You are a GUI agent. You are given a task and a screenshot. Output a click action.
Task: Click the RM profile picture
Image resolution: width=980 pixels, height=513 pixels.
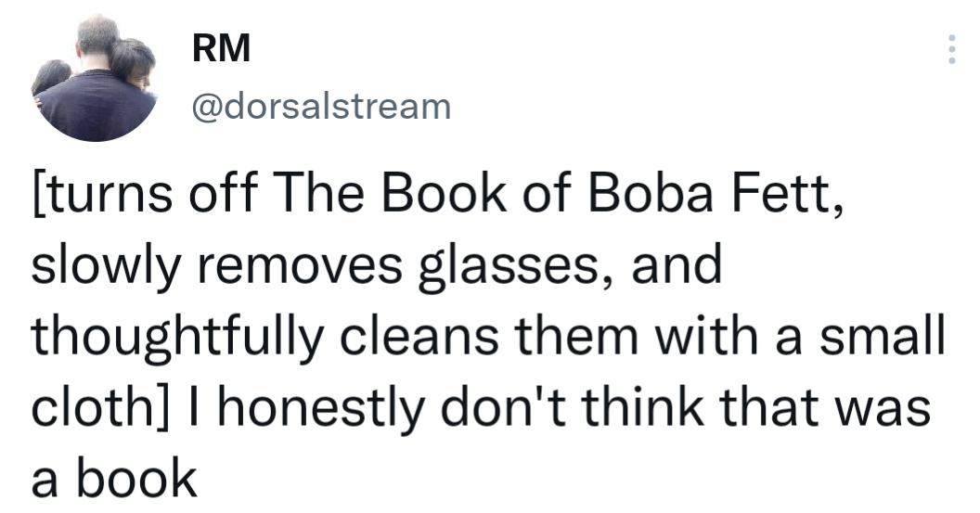[93, 80]
